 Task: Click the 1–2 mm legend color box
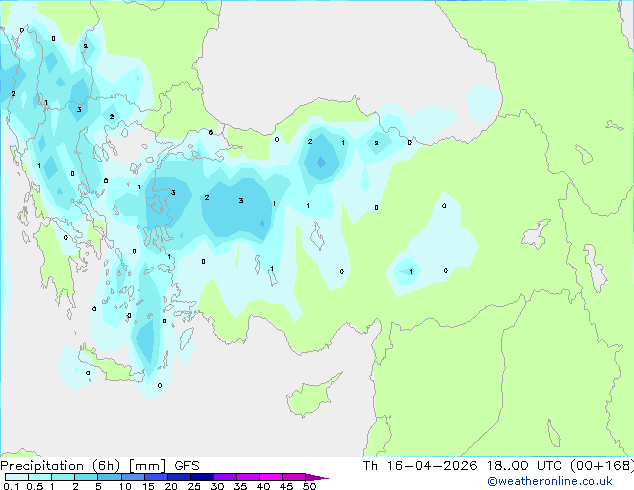pos(63,477)
